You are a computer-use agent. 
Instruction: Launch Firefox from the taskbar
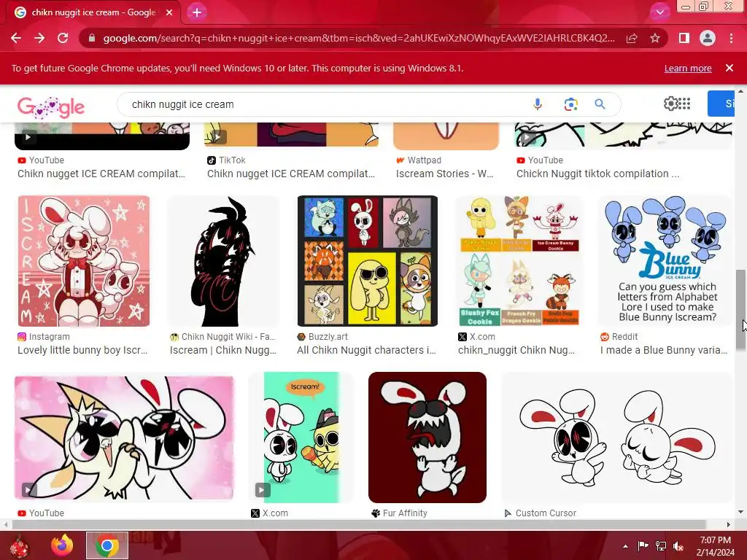62,545
